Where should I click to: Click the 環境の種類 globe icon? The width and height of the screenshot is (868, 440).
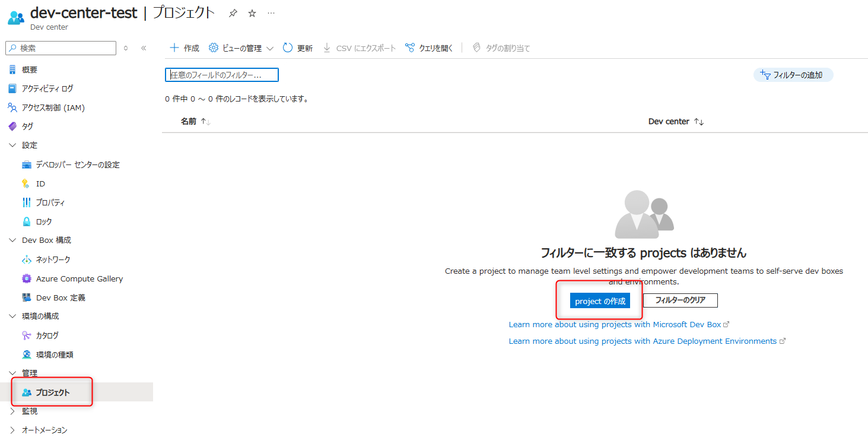[26, 354]
